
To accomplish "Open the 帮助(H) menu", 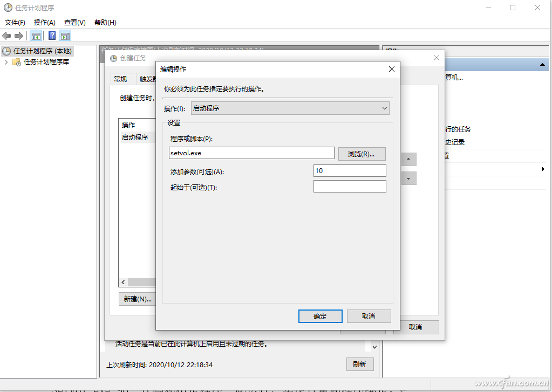I will (105, 23).
